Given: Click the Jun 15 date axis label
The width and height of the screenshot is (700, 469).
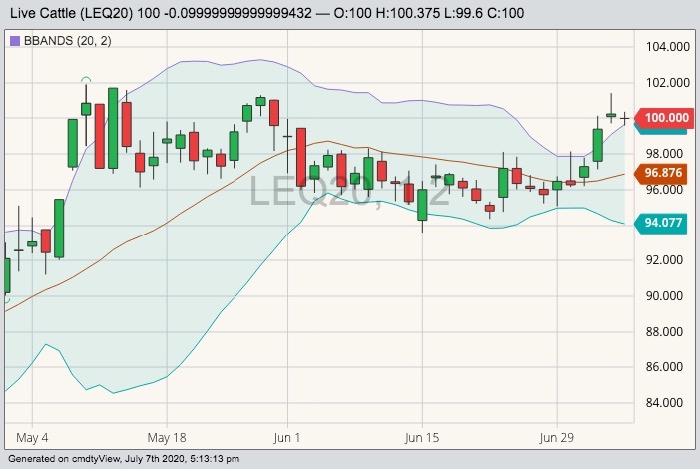Looking at the screenshot, I should coord(421,438).
